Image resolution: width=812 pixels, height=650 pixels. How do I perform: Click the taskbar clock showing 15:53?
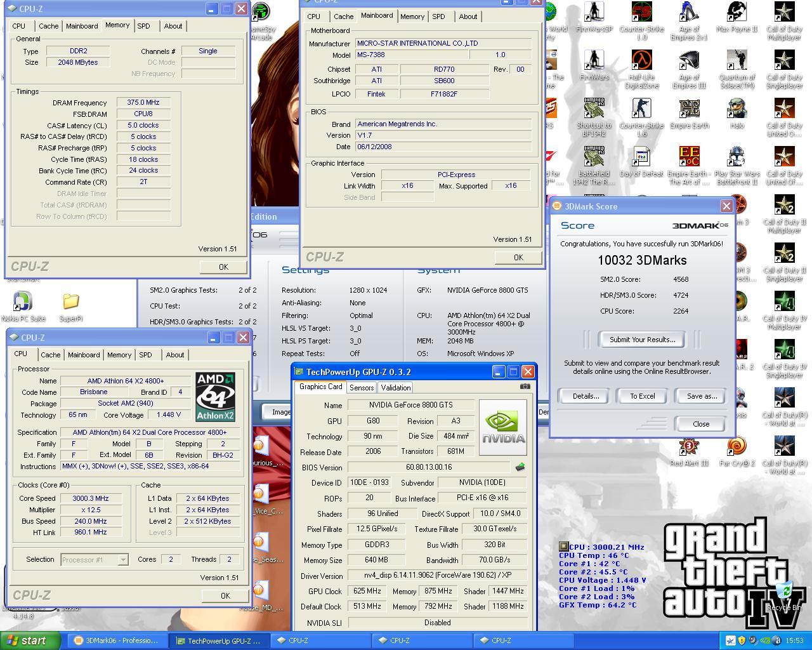click(x=794, y=641)
